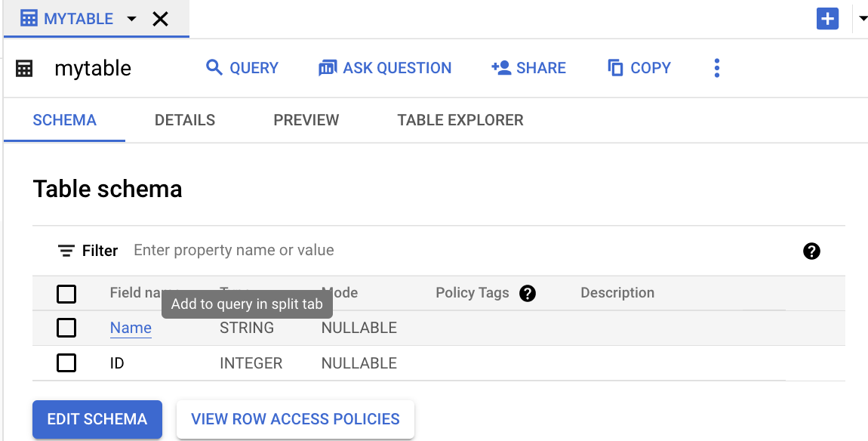Open the QUERY tool for mytable
This screenshot has width=868, height=441.
[242, 68]
